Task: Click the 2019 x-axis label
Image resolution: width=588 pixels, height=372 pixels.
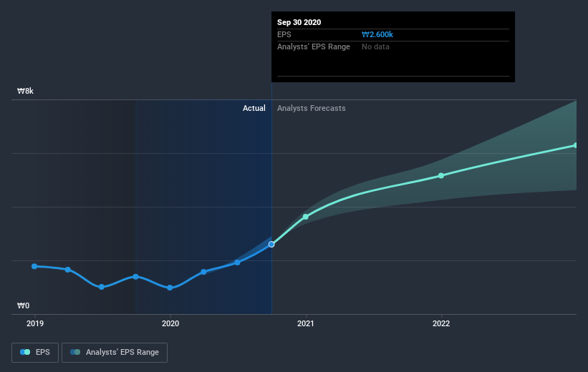Action: 35,323
